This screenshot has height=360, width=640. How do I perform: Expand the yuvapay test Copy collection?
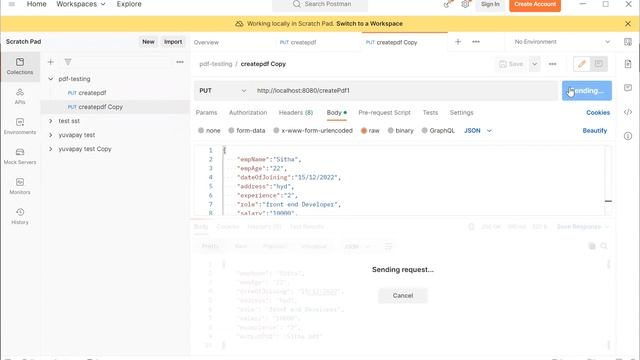(51, 149)
